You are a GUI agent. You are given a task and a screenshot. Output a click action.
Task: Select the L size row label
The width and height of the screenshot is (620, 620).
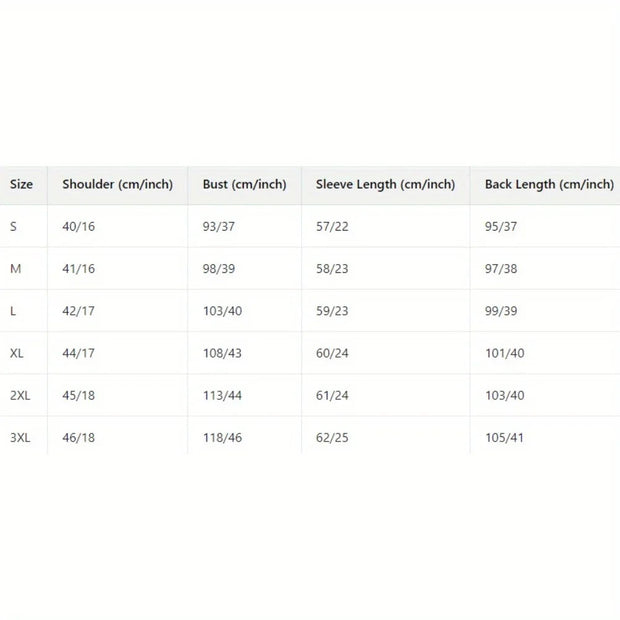coord(13,311)
